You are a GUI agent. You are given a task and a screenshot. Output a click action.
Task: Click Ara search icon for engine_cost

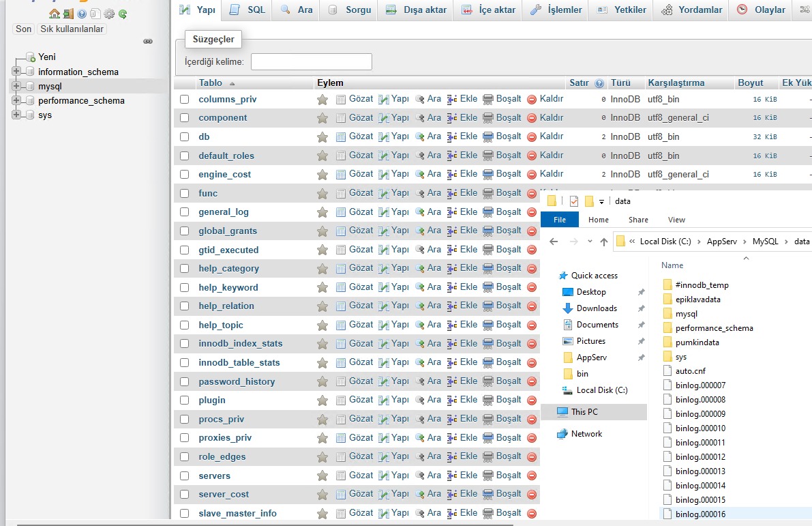(x=419, y=174)
